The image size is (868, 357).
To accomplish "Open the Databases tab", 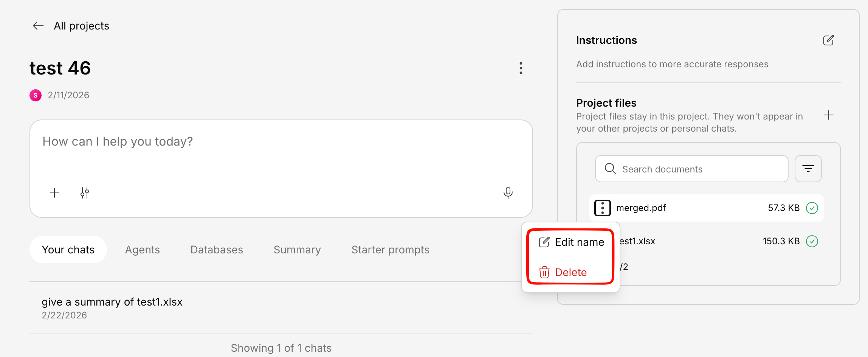I will click(x=217, y=250).
